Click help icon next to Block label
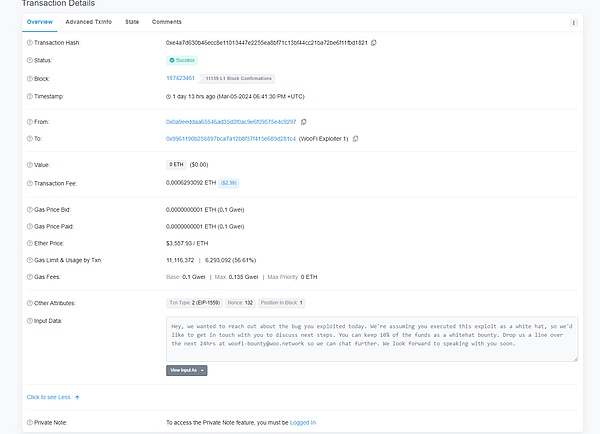600x434 pixels. tap(28, 78)
